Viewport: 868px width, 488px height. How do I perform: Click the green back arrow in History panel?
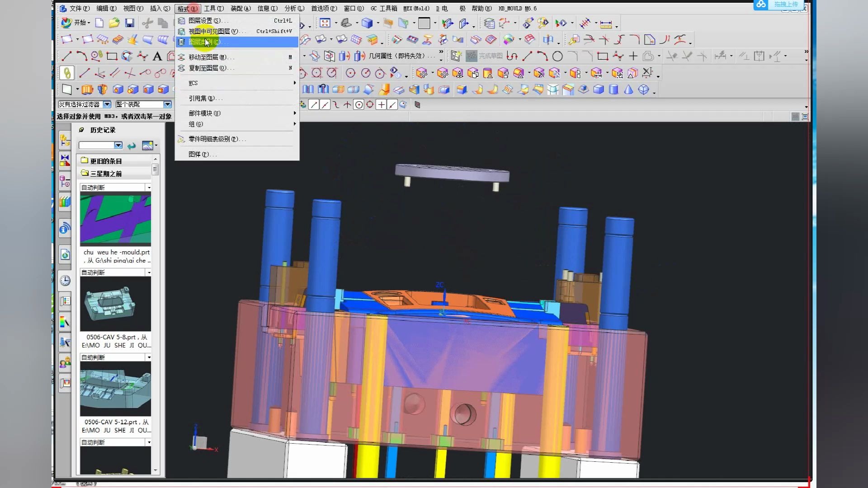coord(132,145)
